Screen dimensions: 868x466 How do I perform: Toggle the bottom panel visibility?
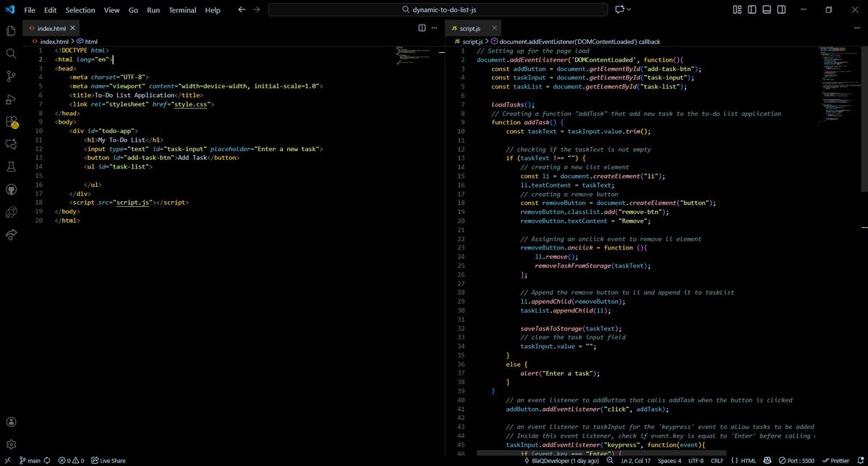(768, 10)
